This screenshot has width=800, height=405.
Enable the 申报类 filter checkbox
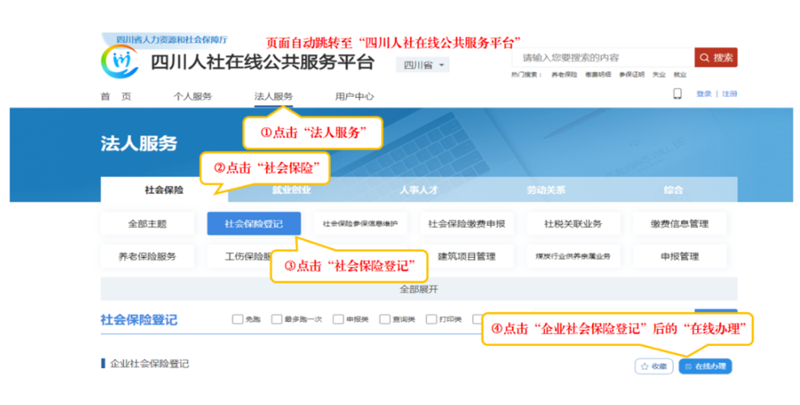[x=338, y=319]
